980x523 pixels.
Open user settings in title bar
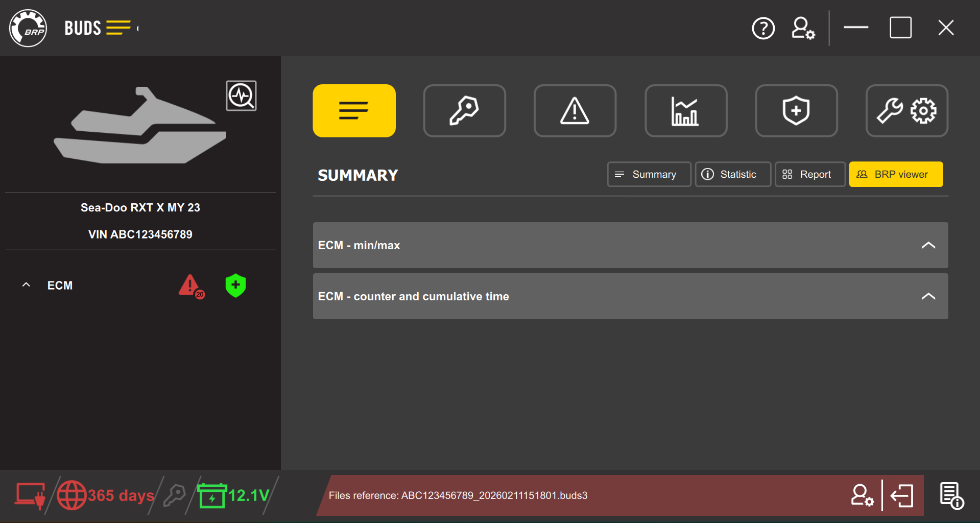pyautogui.click(x=802, y=28)
